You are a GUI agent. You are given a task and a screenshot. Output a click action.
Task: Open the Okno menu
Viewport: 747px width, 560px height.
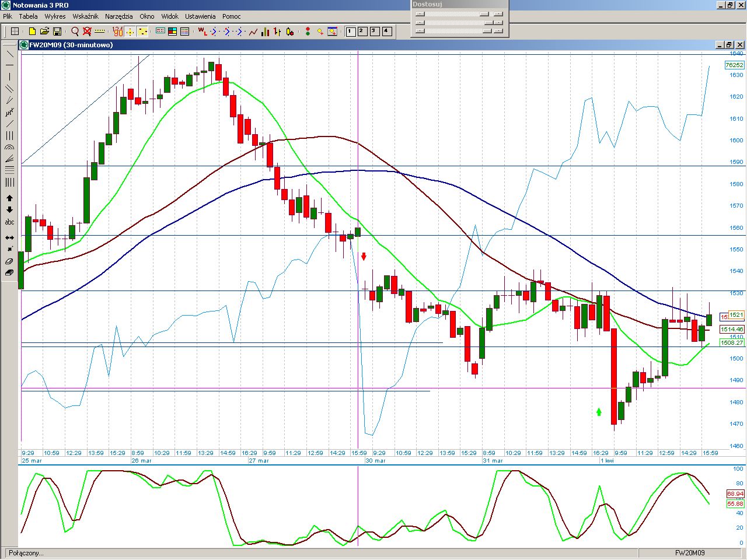147,16
